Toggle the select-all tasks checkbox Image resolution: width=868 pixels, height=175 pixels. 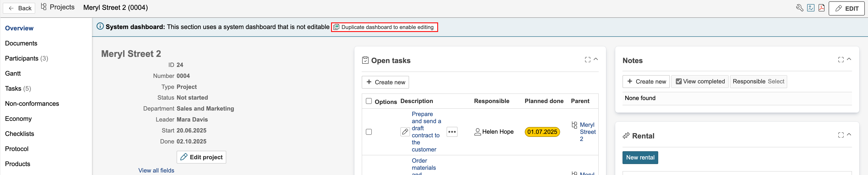pyautogui.click(x=369, y=101)
